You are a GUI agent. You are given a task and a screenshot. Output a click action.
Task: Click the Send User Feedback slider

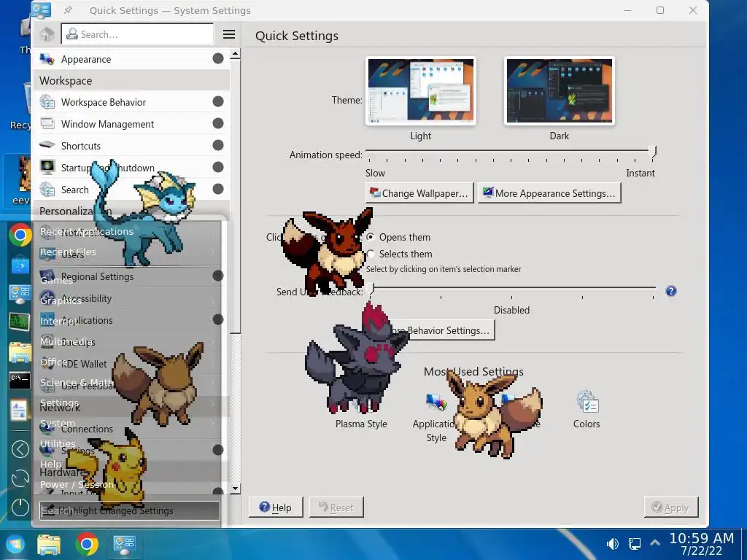(x=513, y=289)
